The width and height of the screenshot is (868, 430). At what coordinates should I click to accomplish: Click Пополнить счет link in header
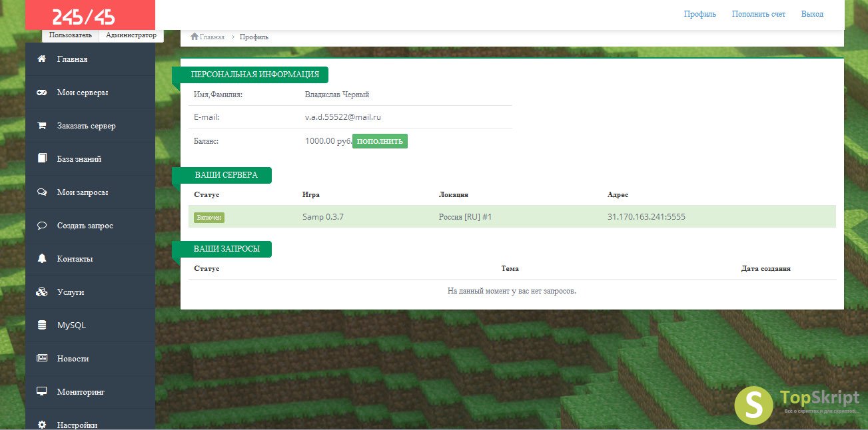click(759, 14)
